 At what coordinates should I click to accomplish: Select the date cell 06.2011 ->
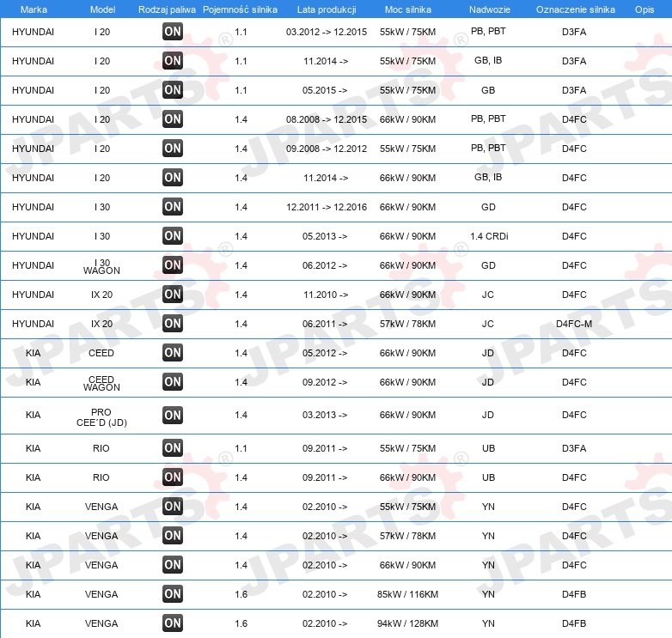coord(325,324)
